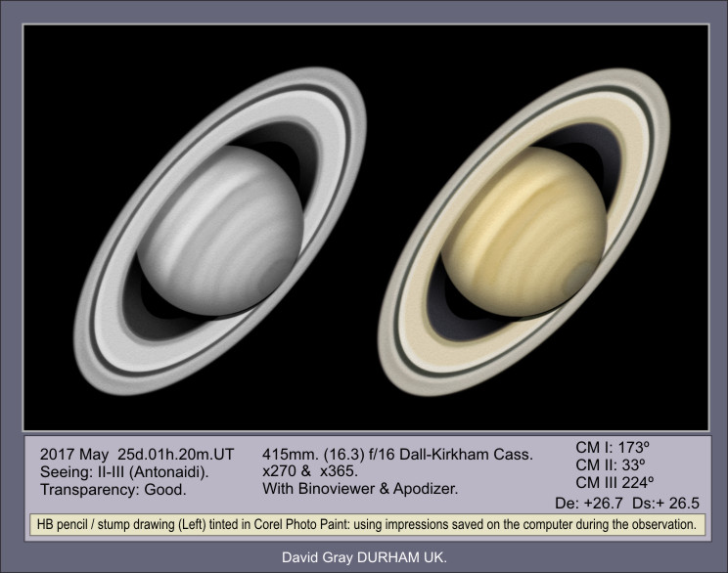Click the "Transparency: Good." line

(x=114, y=490)
